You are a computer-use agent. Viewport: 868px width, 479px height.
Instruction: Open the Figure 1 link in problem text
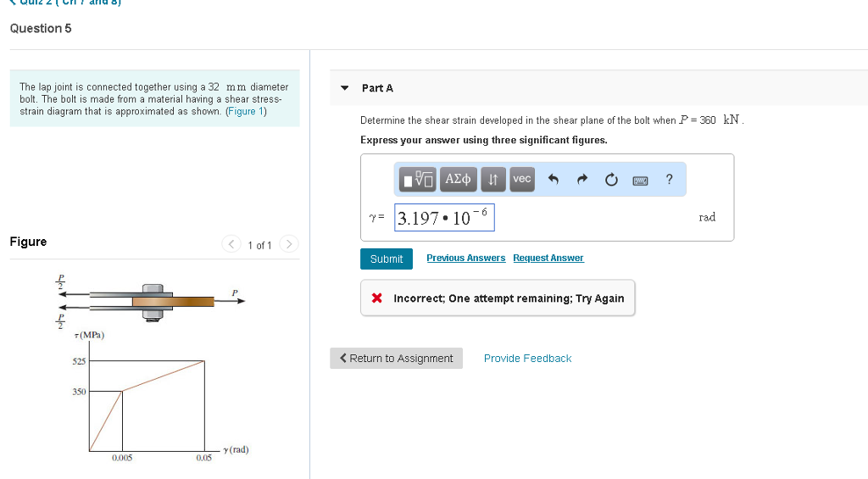click(247, 112)
